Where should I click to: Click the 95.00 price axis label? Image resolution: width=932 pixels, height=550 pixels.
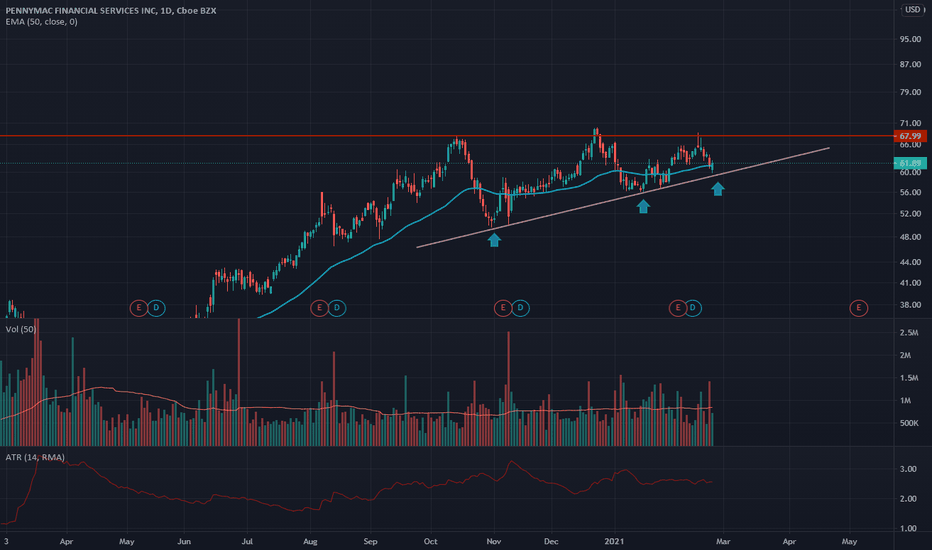[910, 39]
